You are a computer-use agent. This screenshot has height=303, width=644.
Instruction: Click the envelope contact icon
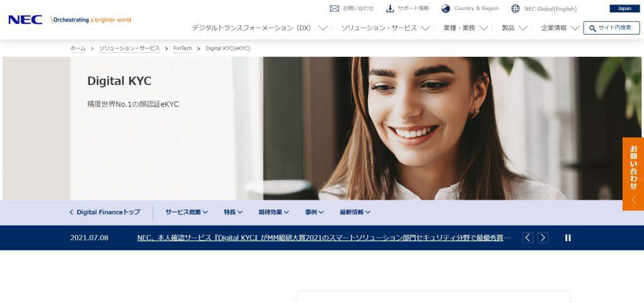click(335, 8)
